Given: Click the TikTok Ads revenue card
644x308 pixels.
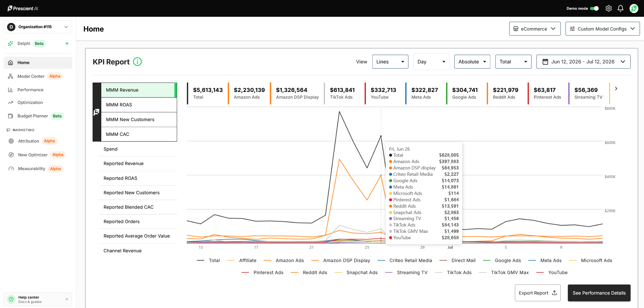Looking at the screenshot, I should (344, 93).
